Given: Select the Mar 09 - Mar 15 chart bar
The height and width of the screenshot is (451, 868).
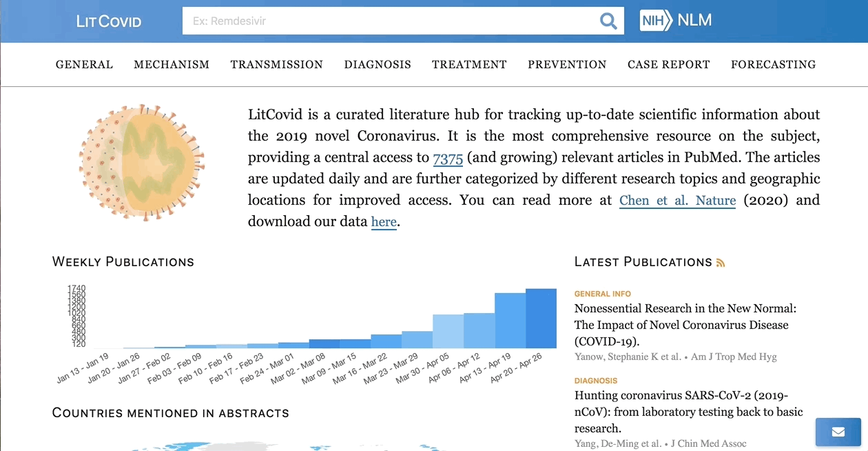Looking at the screenshot, I should click(355, 343).
